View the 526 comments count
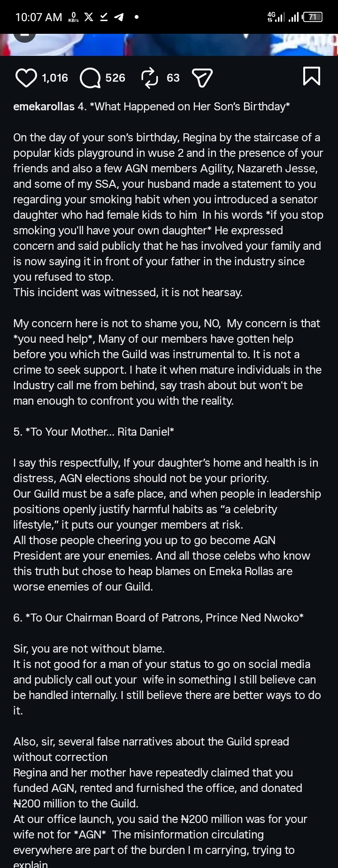338x868 pixels. point(115,78)
